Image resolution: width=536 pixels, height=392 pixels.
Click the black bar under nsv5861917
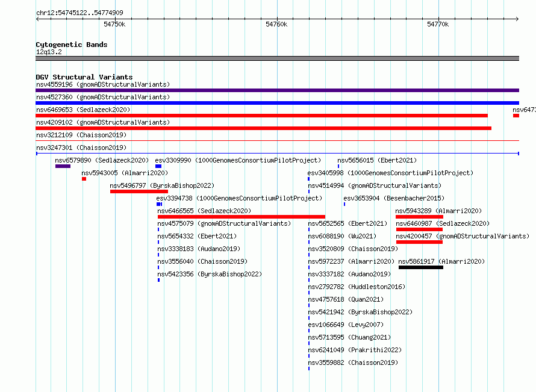(x=421, y=267)
